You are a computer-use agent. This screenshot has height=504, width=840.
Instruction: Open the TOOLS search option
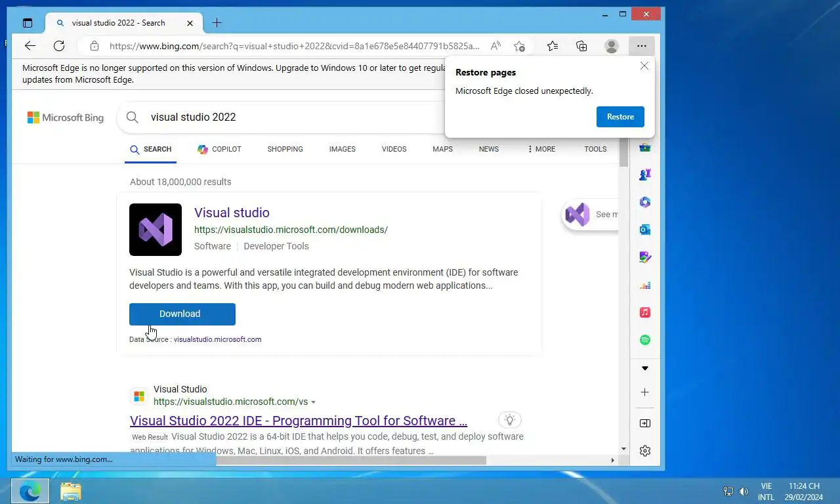595,149
